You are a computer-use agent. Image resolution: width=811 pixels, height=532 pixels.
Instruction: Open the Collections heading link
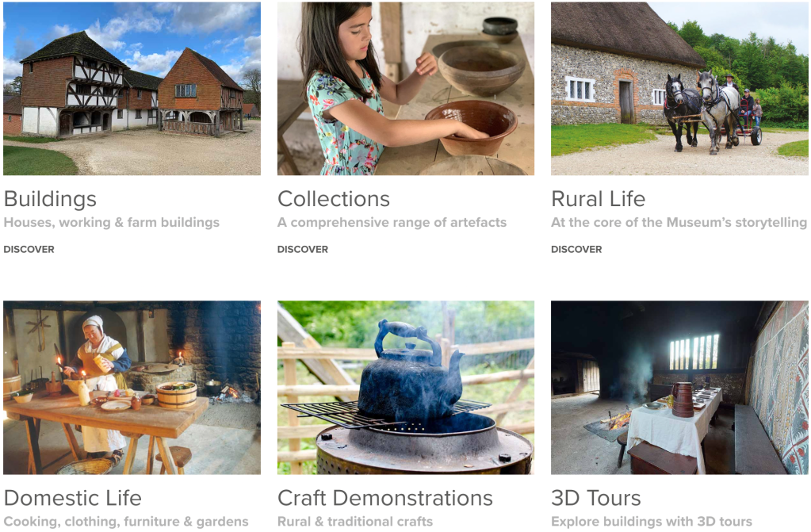[x=334, y=199]
